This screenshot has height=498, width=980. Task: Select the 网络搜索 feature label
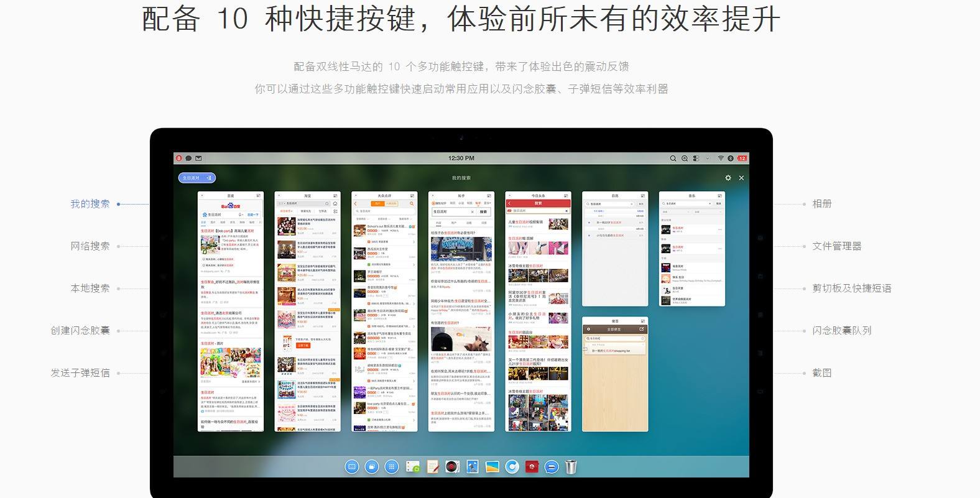[90, 246]
